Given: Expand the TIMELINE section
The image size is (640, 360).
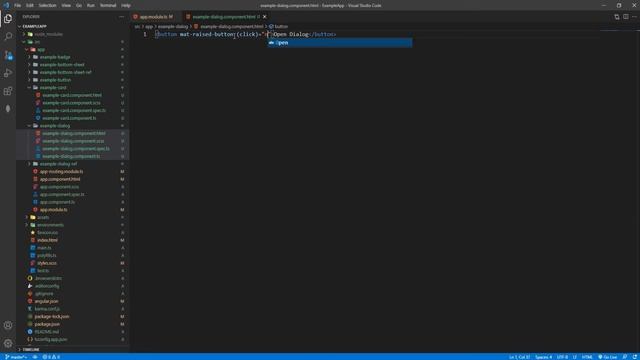Looking at the screenshot, I should click(31, 350).
